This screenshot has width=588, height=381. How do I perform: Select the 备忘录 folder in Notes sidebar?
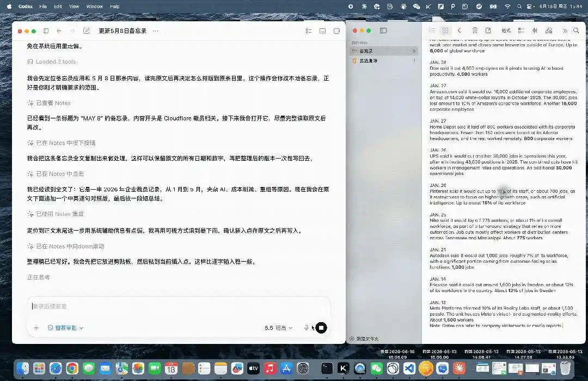[384, 51]
